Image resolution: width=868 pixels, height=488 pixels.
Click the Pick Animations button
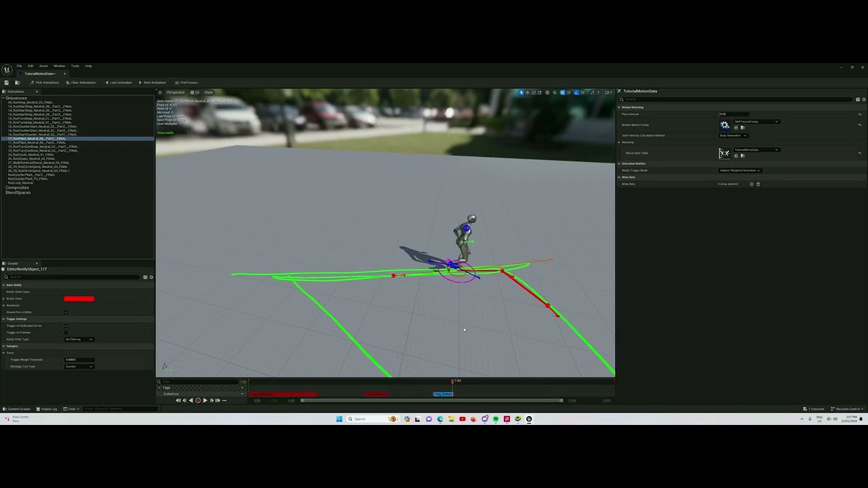(45, 83)
